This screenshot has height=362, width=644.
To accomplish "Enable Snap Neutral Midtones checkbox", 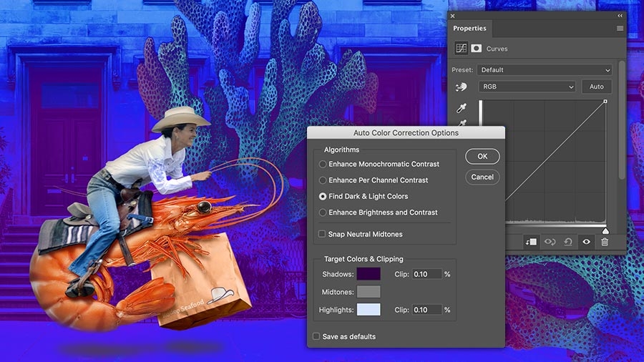I will 322,234.
